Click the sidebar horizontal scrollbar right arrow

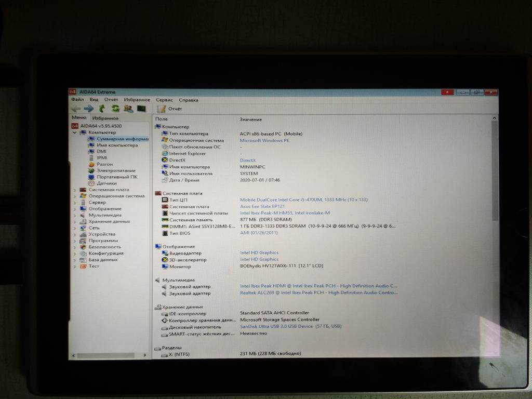click(x=145, y=355)
